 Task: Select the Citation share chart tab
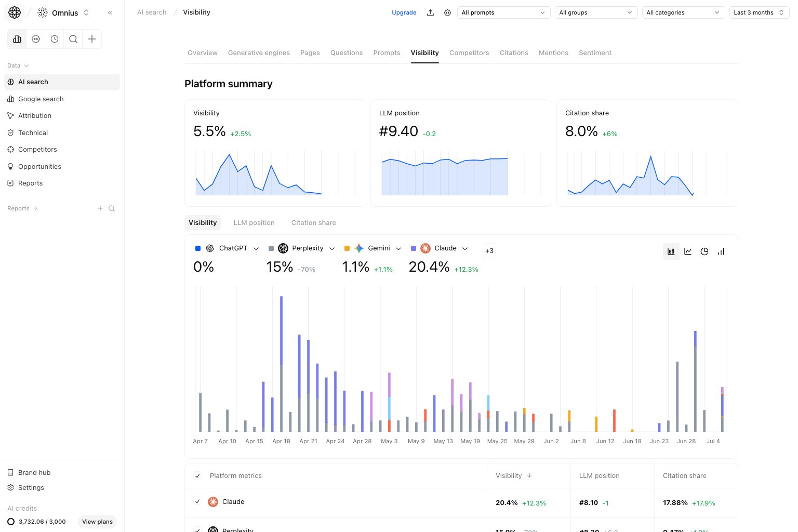pyautogui.click(x=314, y=223)
